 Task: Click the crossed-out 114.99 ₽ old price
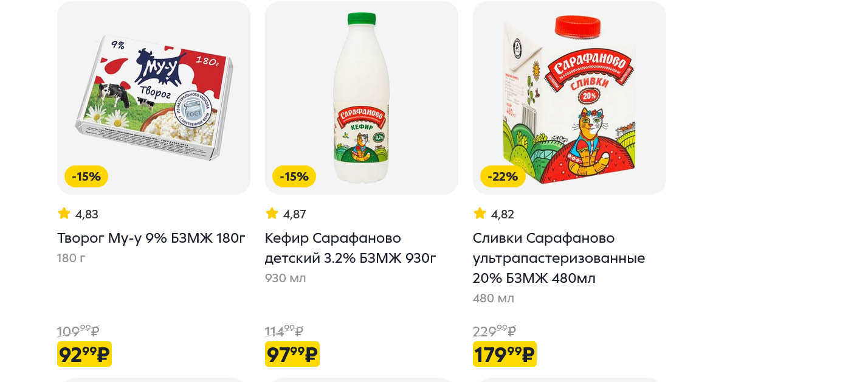click(x=284, y=332)
